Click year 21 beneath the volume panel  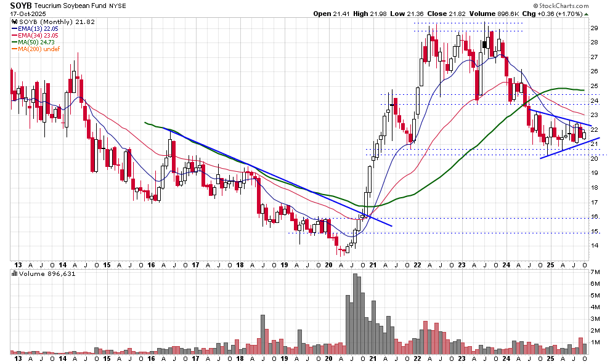coord(373,358)
